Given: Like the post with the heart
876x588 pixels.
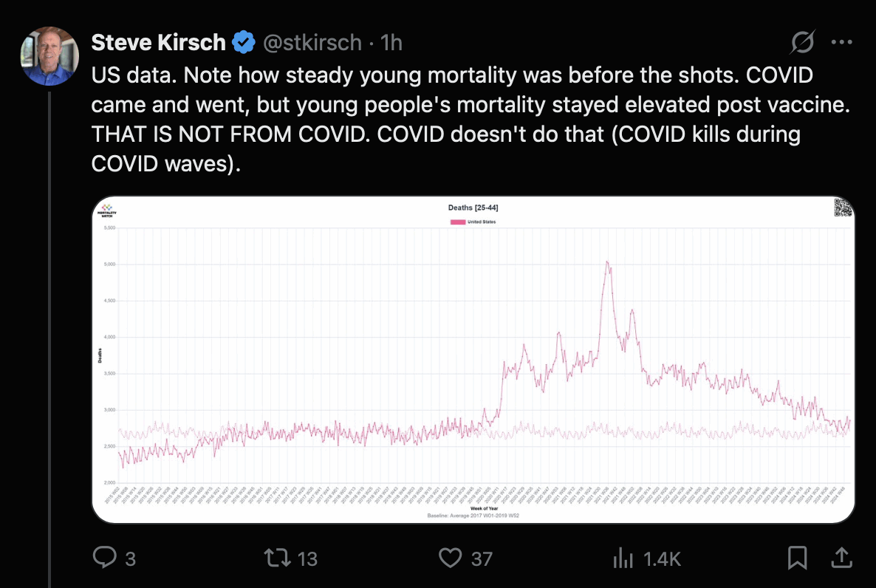Looking at the screenshot, I should click(450, 558).
